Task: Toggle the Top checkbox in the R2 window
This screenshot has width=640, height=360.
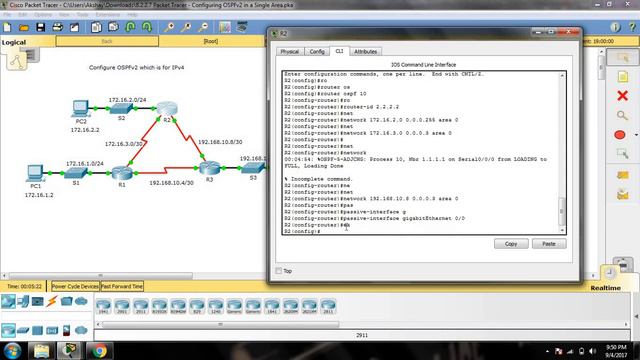Action: [279, 271]
